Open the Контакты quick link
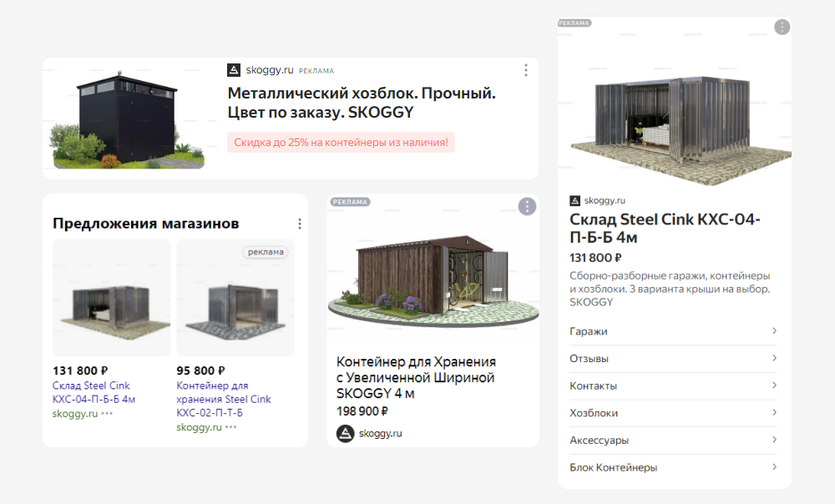Viewport: 835px width, 504px height. [x=673, y=386]
